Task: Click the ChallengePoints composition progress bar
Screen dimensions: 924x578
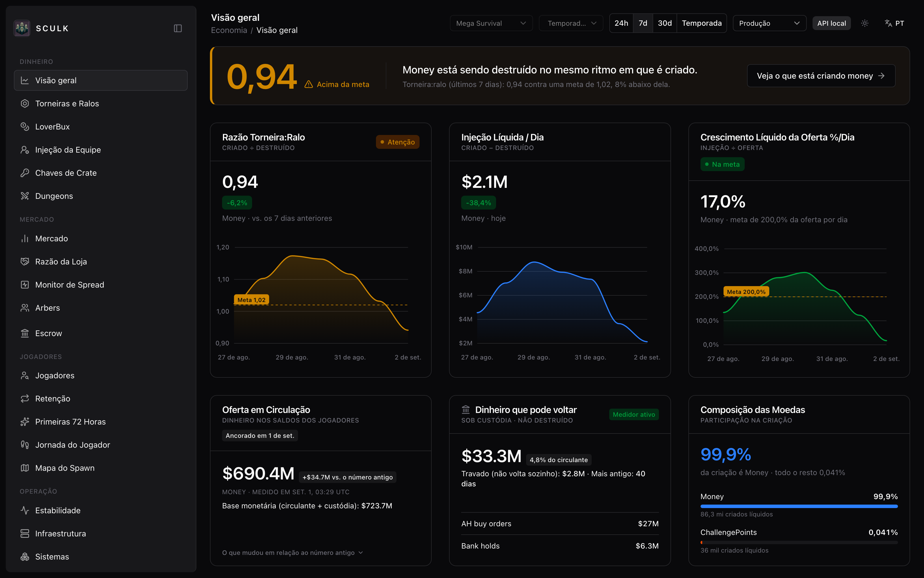Action: click(x=799, y=542)
